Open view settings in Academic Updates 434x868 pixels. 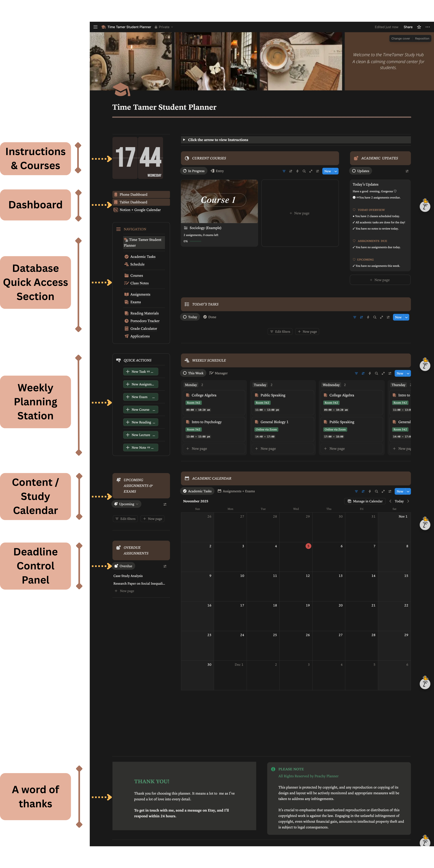(x=407, y=171)
